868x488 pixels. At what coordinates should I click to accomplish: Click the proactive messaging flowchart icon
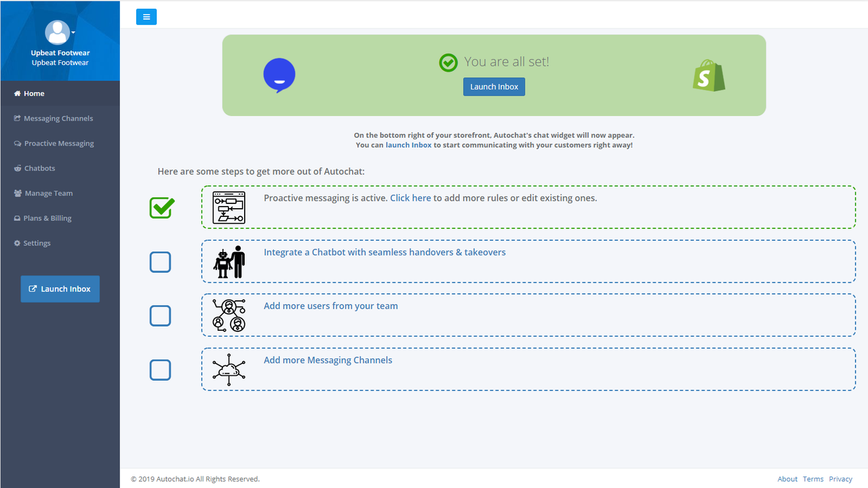pyautogui.click(x=229, y=207)
